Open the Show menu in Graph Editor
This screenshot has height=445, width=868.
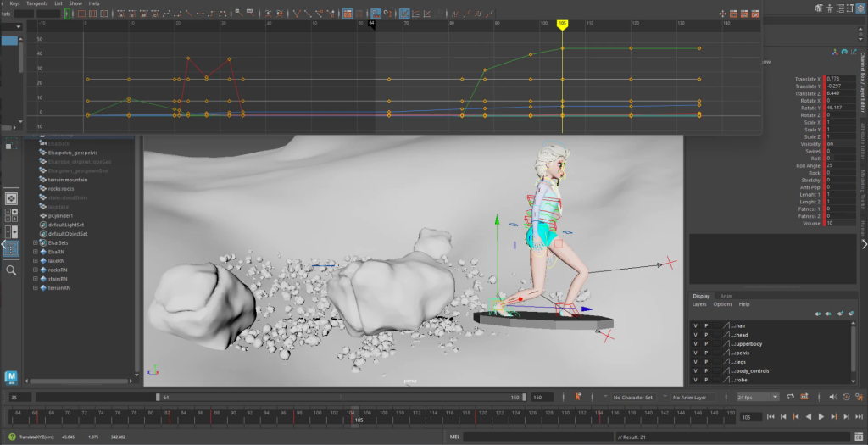coord(75,3)
